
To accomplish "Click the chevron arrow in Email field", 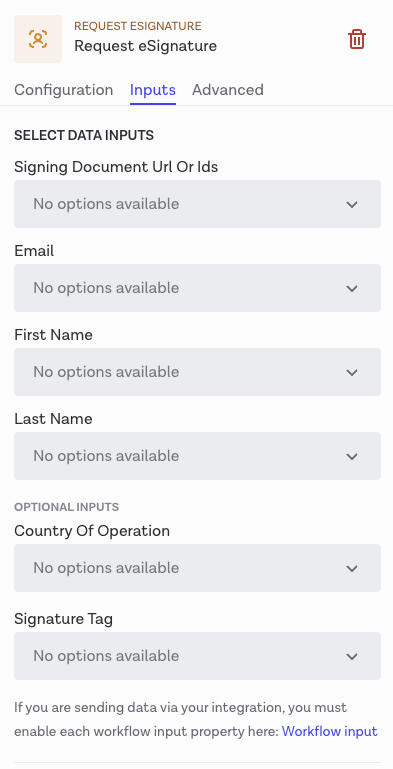I will click(x=352, y=288).
